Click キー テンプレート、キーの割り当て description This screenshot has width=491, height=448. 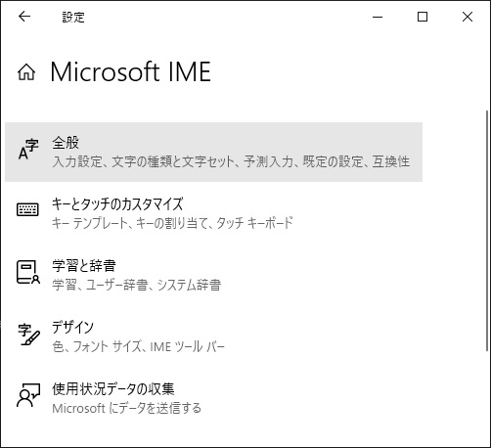(x=172, y=223)
